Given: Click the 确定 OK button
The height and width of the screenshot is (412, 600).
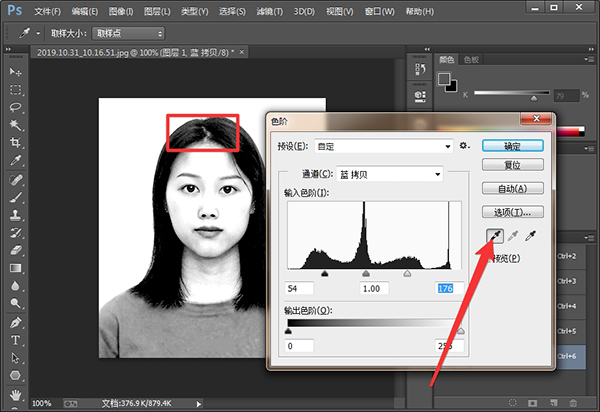Looking at the screenshot, I should [512, 145].
